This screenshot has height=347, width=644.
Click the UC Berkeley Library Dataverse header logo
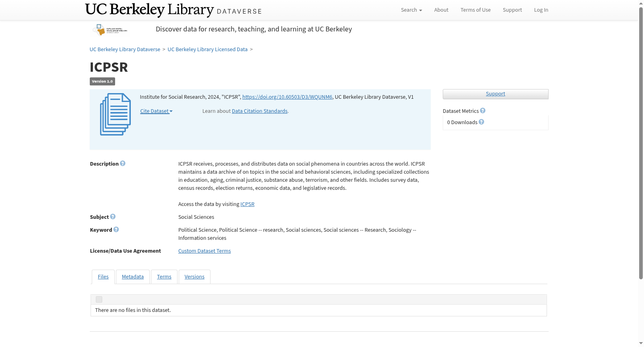[x=173, y=10]
